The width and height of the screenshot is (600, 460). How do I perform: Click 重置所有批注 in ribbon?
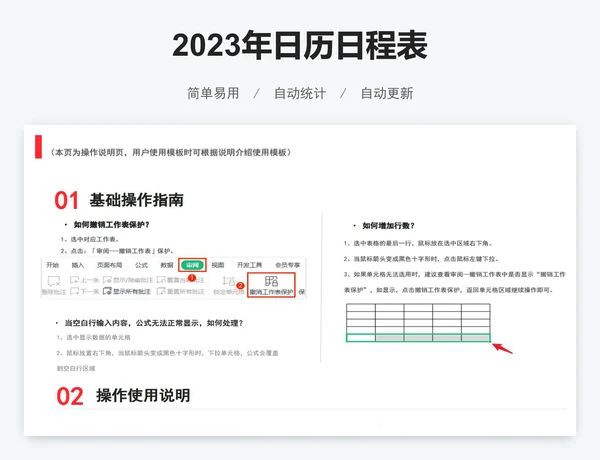[181, 292]
